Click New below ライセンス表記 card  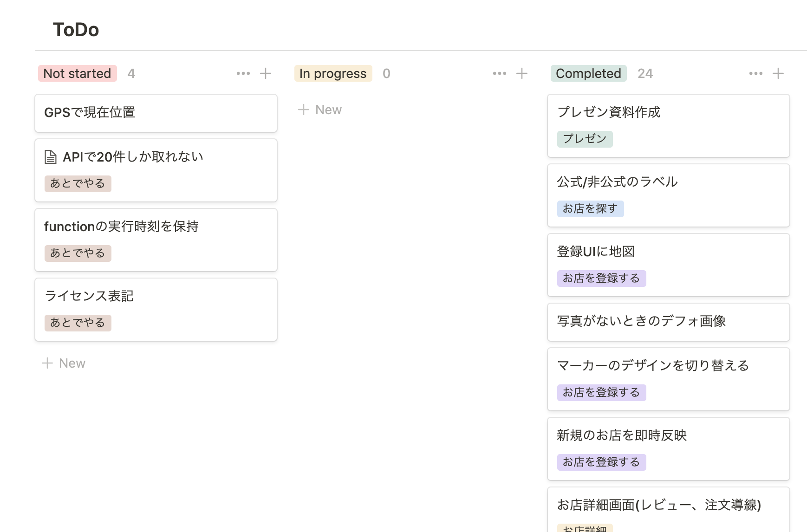[x=64, y=363]
